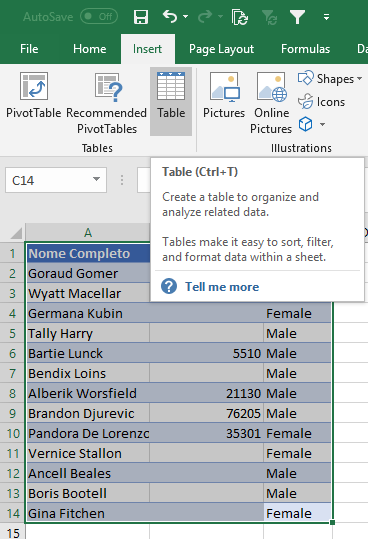Image resolution: width=368 pixels, height=539 pixels.
Task: Click the 3D Models cube icon
Action: click(305, 124)
